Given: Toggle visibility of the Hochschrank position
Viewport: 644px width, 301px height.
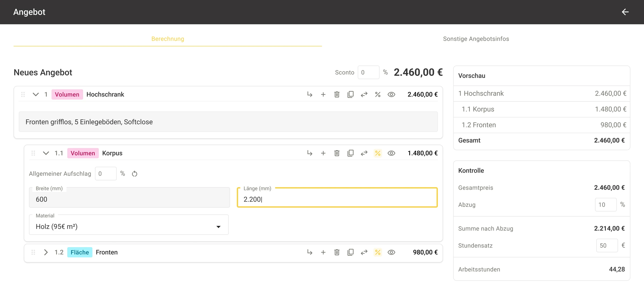Looking at the screenshot, I should point(391,94).
